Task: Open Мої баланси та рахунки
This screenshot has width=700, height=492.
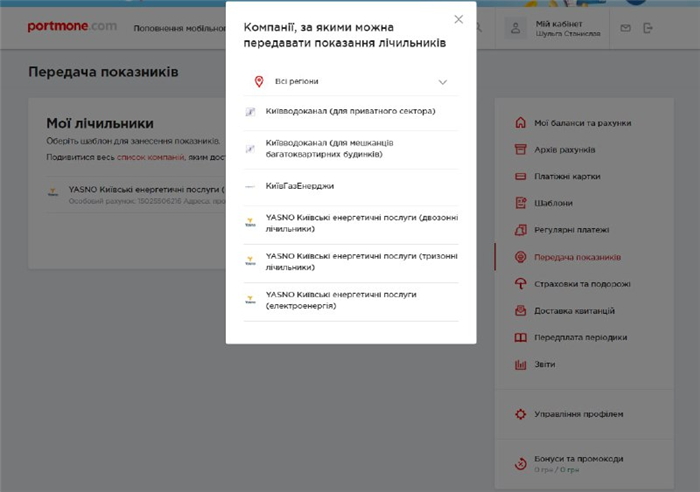Action: point(583,123)
